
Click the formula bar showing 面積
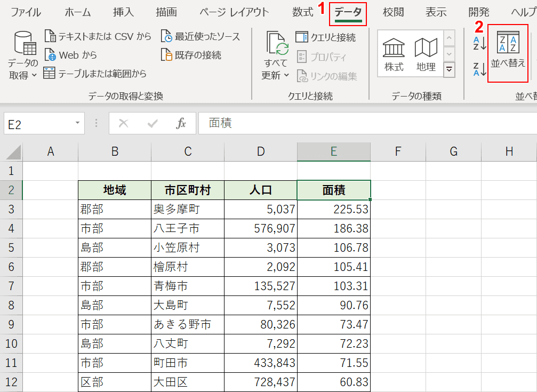click(x=368, y=123)
